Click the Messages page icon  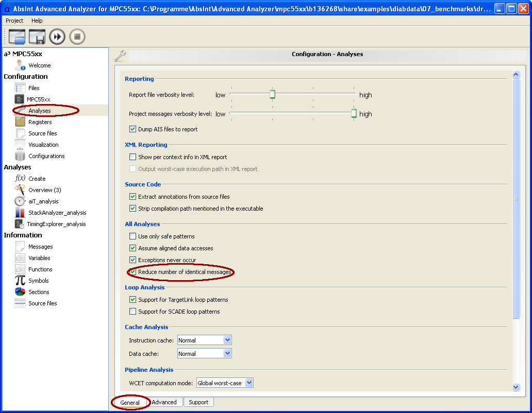(20, 246)
